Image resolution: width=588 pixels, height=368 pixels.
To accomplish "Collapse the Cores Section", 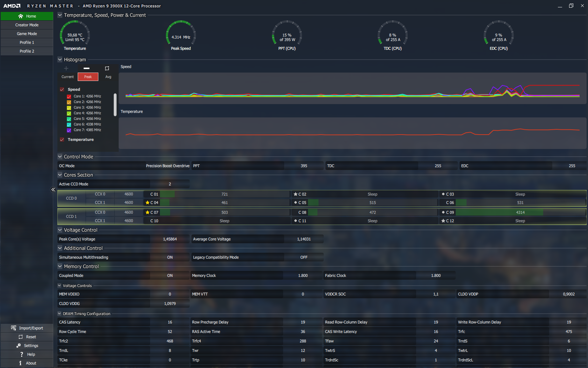I will (x=60, y=175).
